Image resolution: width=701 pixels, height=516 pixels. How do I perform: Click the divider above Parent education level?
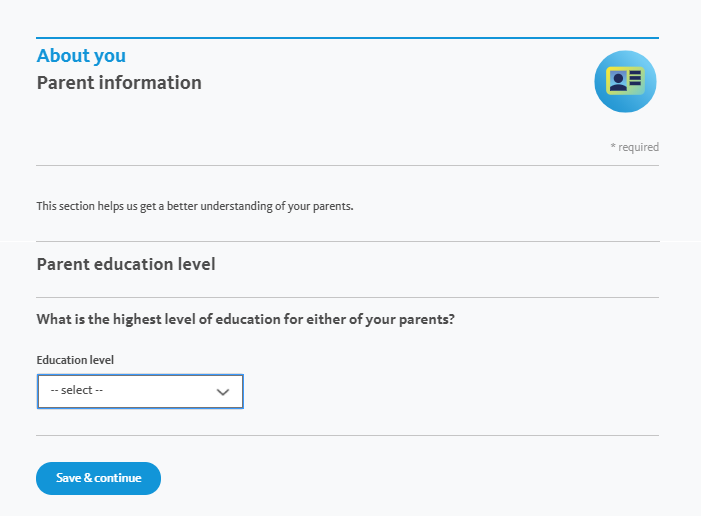tap(347, 241)
